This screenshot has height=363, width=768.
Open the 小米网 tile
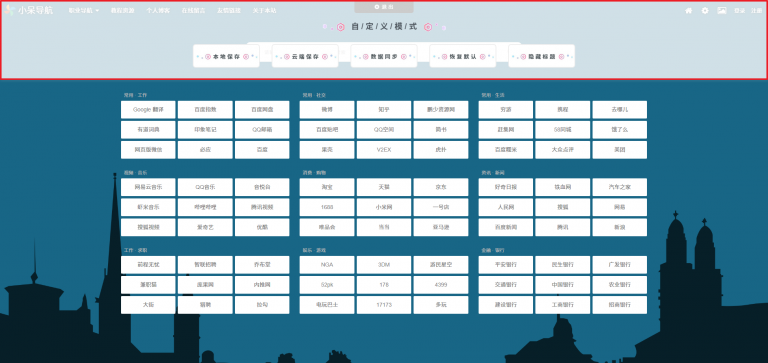point(384,207)
